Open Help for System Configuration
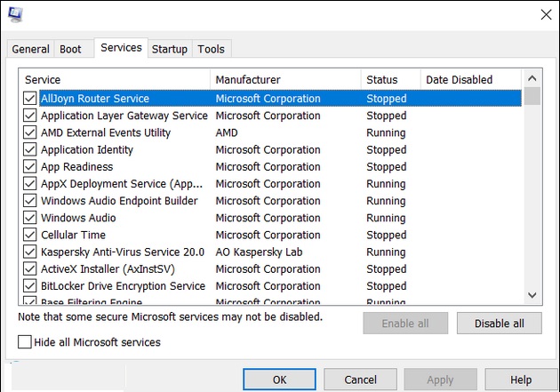Viewport: 560px width, 392px height. [521, 380]
